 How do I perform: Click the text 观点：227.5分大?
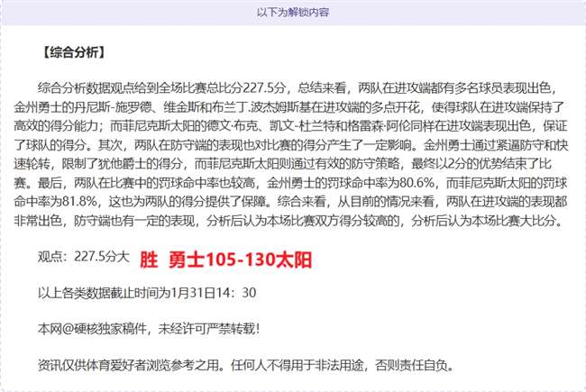83,257
